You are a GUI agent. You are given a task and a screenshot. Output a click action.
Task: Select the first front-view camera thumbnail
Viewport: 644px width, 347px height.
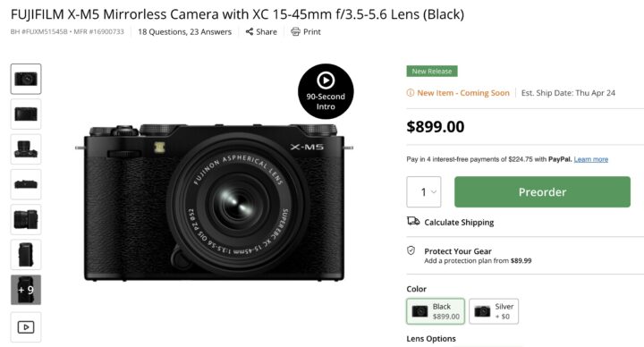[x=26, y=79]
